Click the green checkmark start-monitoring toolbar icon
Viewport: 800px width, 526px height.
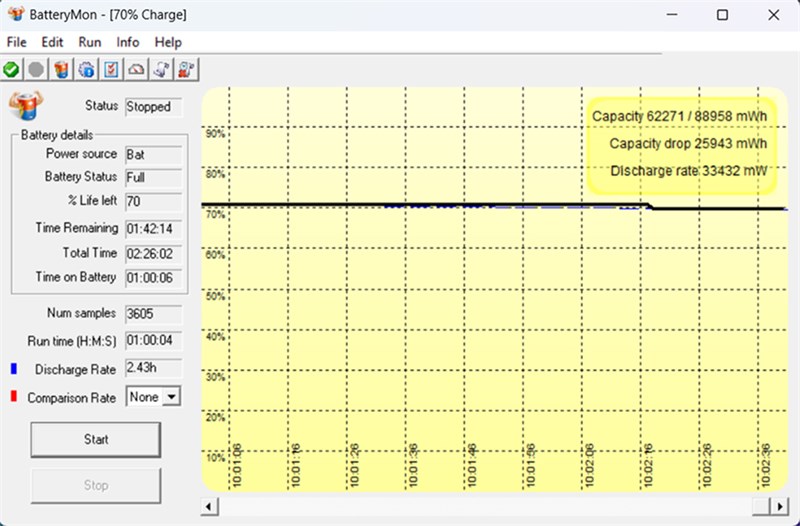[12, 69]
